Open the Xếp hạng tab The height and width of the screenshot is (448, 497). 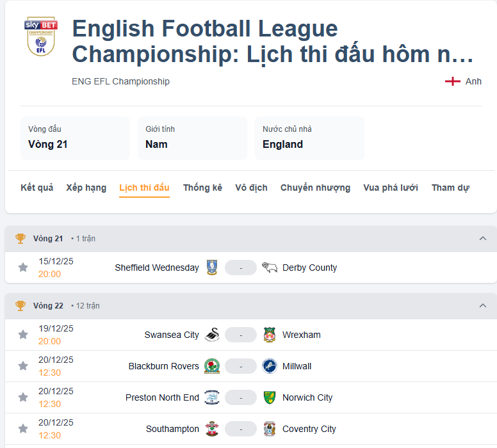coord(86,188)
